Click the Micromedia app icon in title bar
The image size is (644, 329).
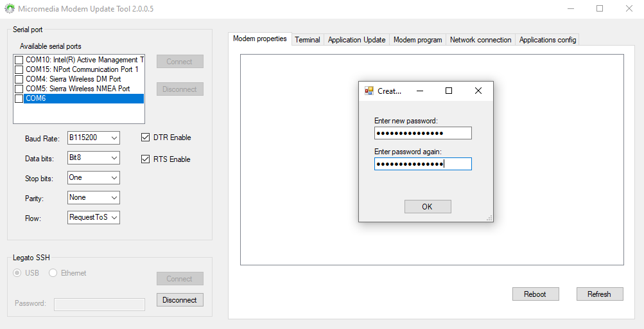click(10, 9)
